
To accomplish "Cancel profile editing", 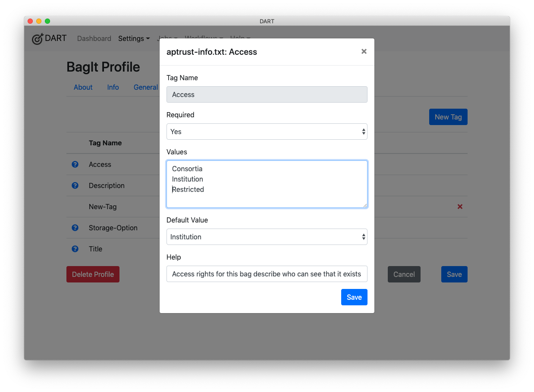I will pos(404,274).
